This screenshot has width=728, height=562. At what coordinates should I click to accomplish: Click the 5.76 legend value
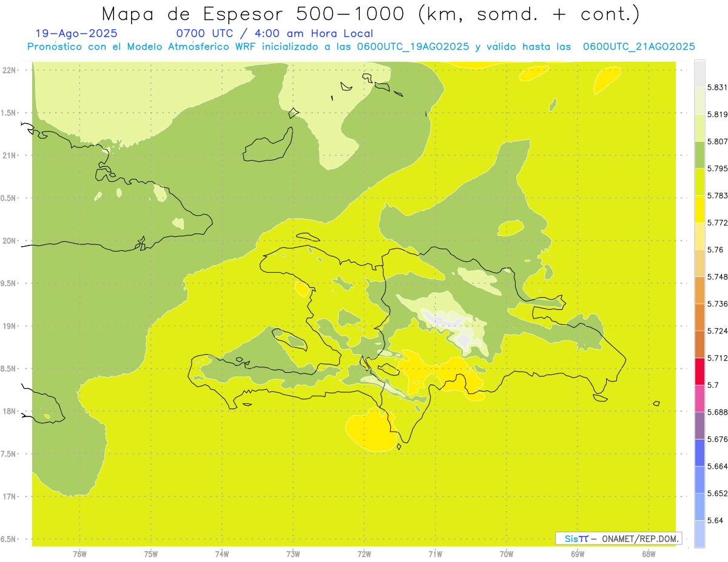pyautogui.click(x=715, y=250)
